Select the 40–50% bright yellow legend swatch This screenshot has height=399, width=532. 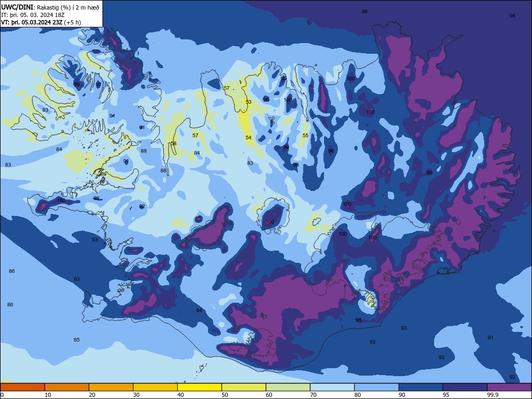pos(199,387)
